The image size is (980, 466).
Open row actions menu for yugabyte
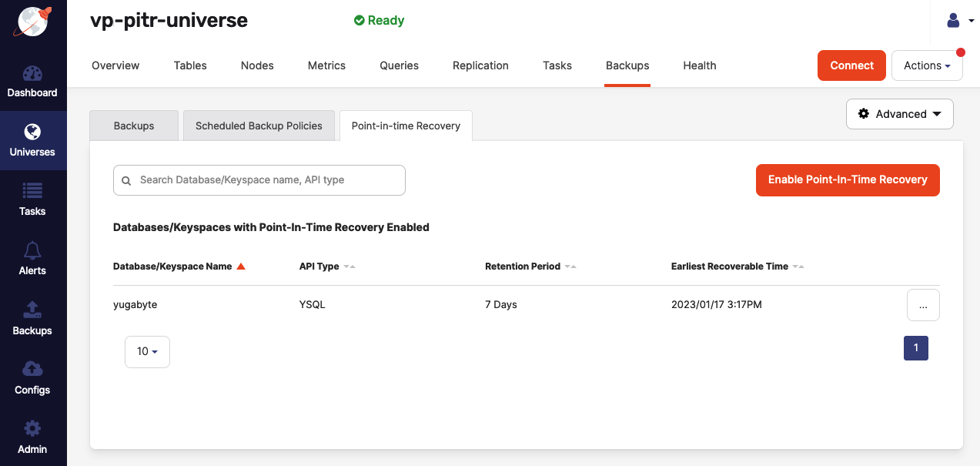(x=923, y=305)
